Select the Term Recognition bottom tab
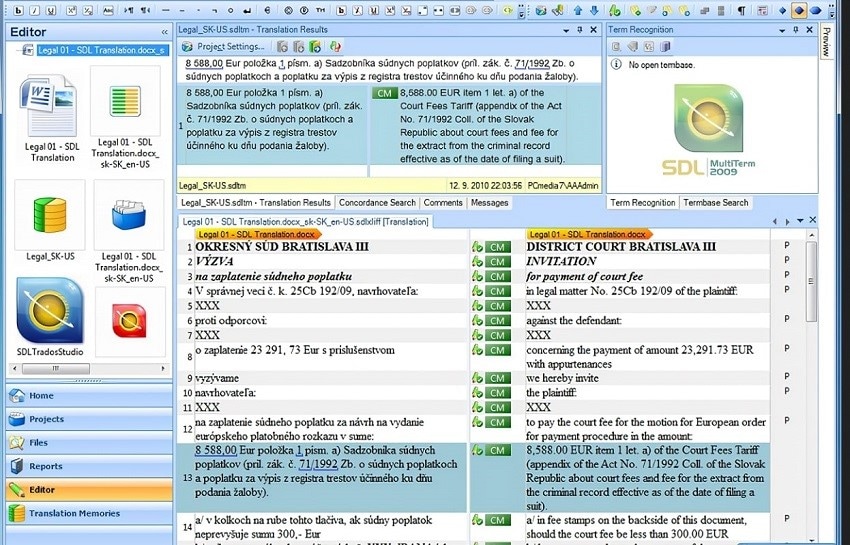This screenshot has width=850, height=545. click(x=643, y=203)
